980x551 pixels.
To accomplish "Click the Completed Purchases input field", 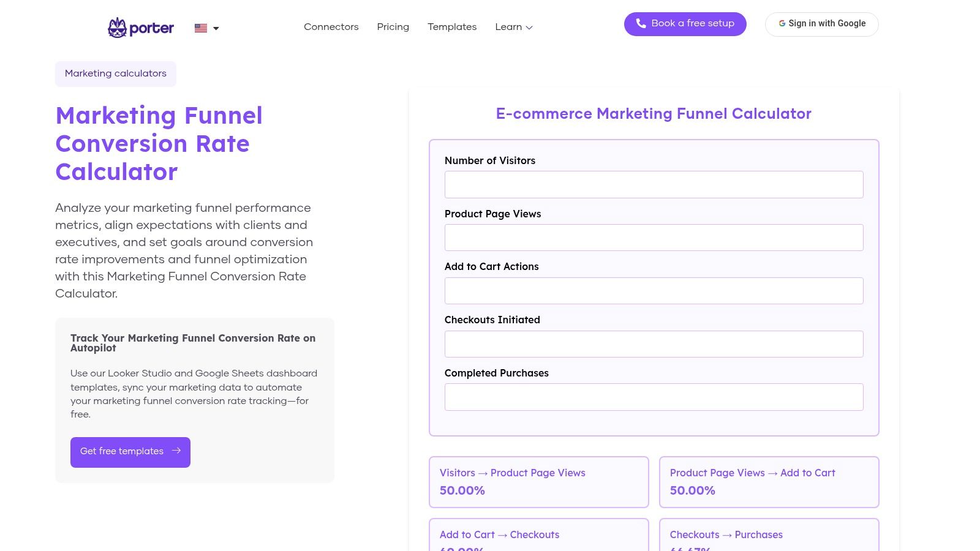I will coord(654,397).
